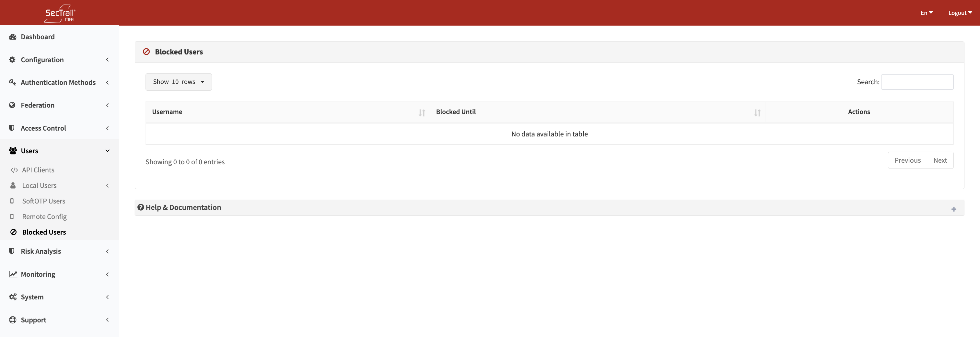980x337 pixels.
Task: Click into the Search input field
Action: click(917, 82)
